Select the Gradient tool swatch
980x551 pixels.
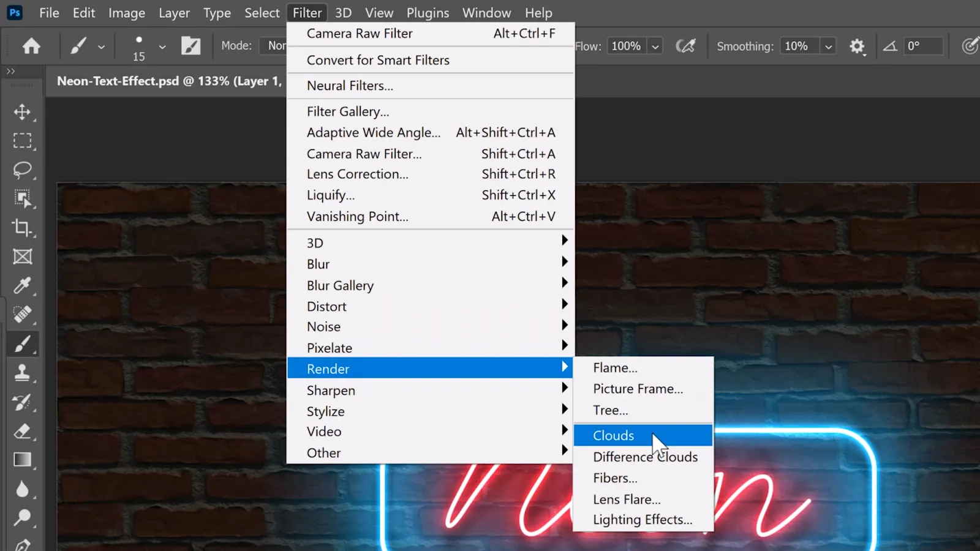click(x=23, y=460)
